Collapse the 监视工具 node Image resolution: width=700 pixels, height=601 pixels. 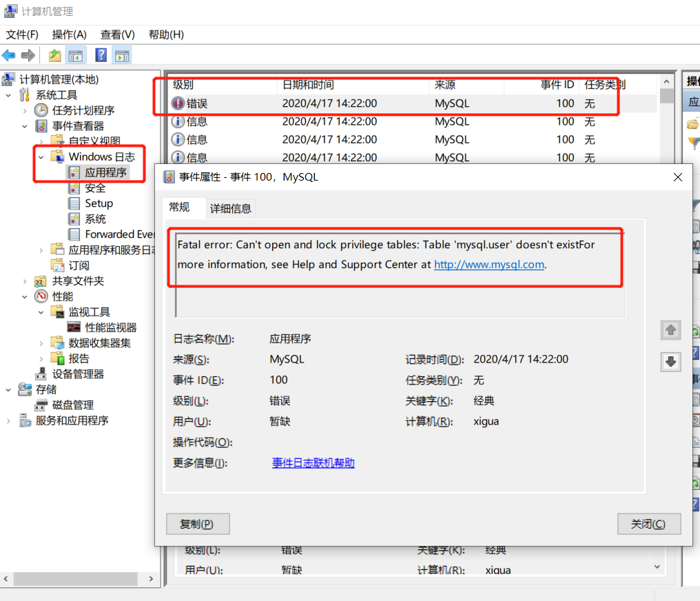[x=41, y=312]
